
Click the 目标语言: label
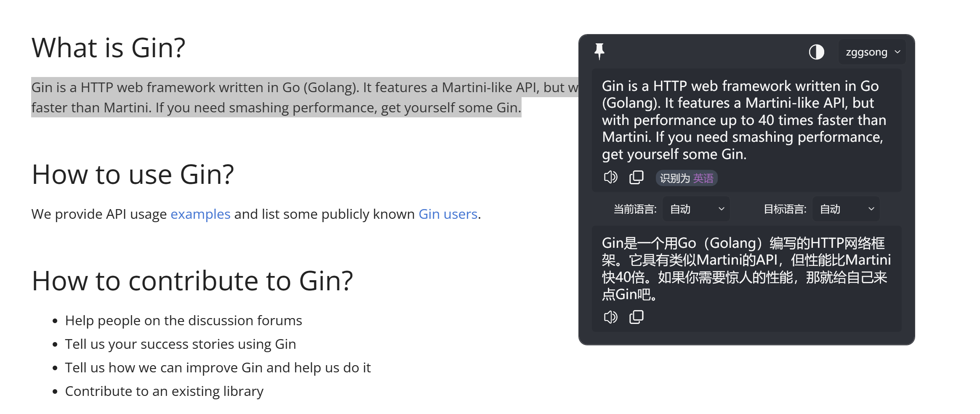coord(785,209)
